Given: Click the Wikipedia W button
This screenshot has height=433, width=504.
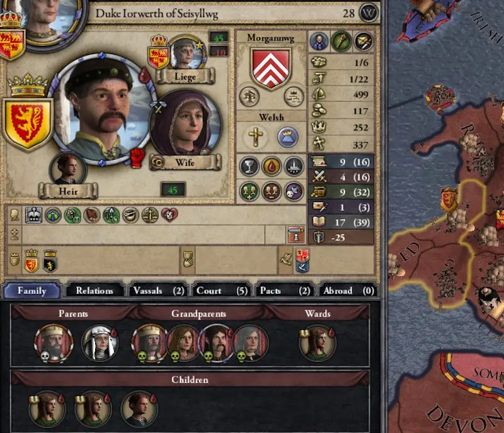Looking at the screenshot, I should [369, 13].
